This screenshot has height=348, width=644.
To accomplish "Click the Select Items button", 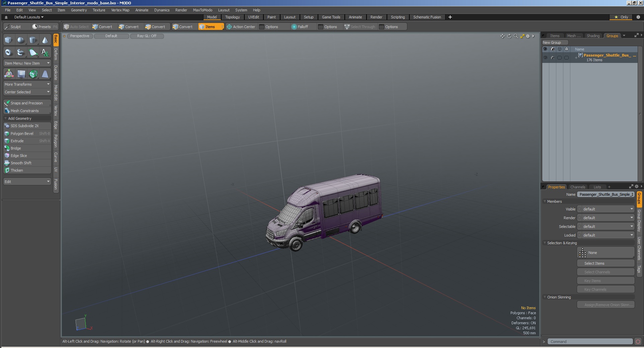I will tap(606, 263).
